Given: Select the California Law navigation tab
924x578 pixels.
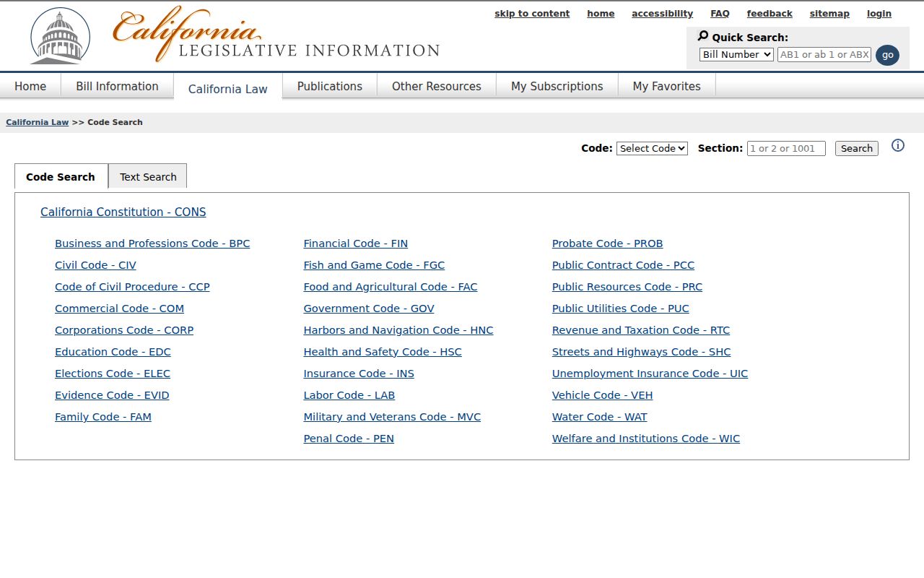Looking at the screenshot, I should tap(228, 88).
